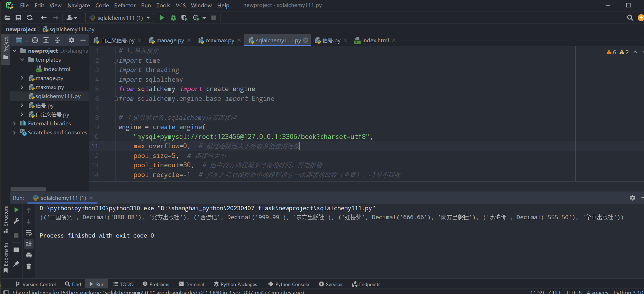This screenshot has height=294, width=644.
Task: Rerun sqlalchemy111 in Run panel
Action: pyautogui.click(x=16, y=210)
